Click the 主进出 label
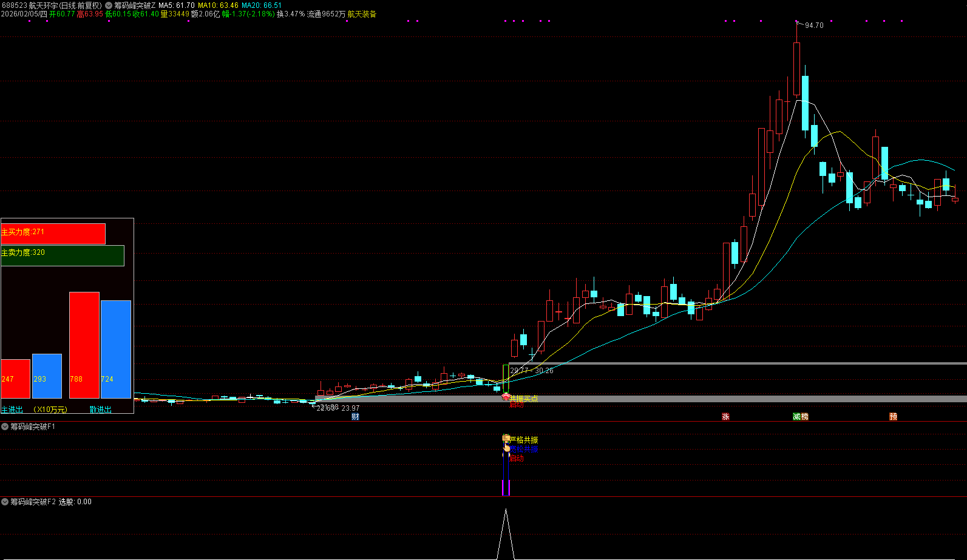 (x=12, y=410)
